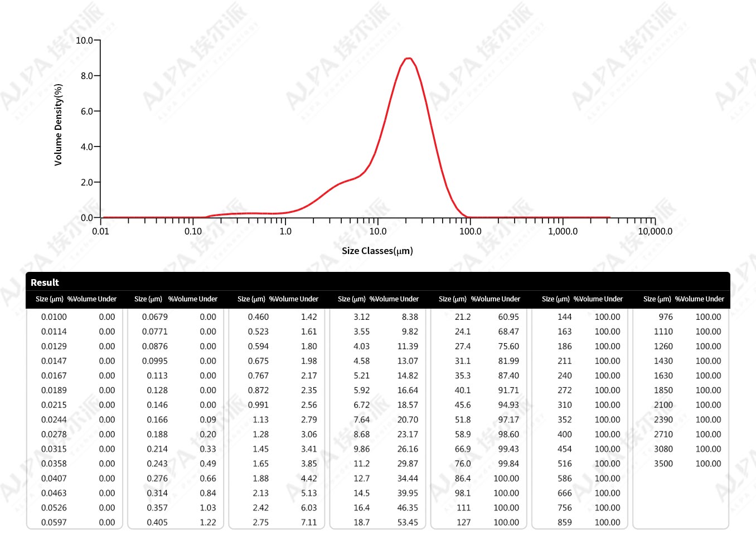The height and width of the screenshot is (546, 756).
Task: Select size cell 516
Action: (x=565, y=464)
